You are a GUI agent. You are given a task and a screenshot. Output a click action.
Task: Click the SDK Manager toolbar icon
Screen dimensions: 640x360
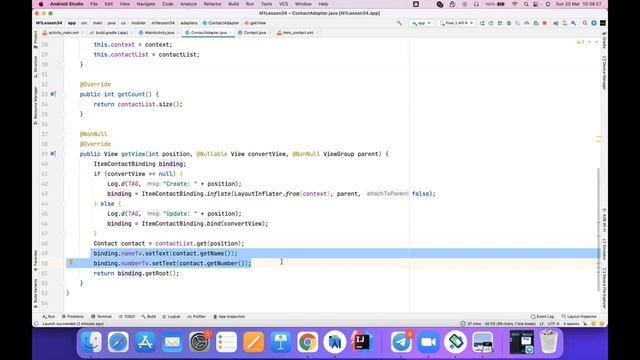(x=573, y=23)
